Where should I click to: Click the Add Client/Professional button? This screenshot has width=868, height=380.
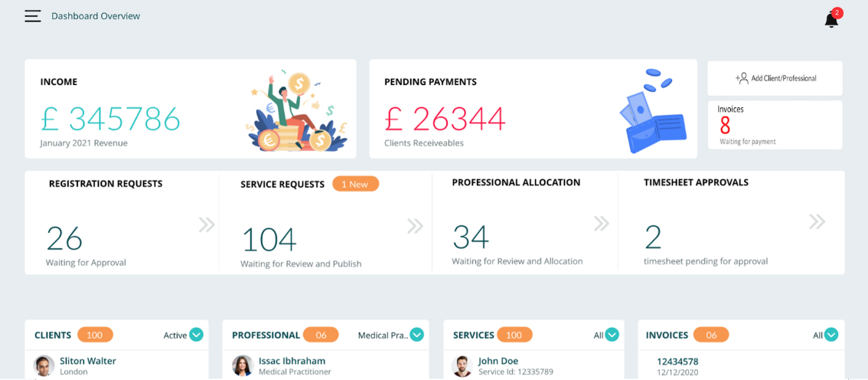click(x=775, y=78)
